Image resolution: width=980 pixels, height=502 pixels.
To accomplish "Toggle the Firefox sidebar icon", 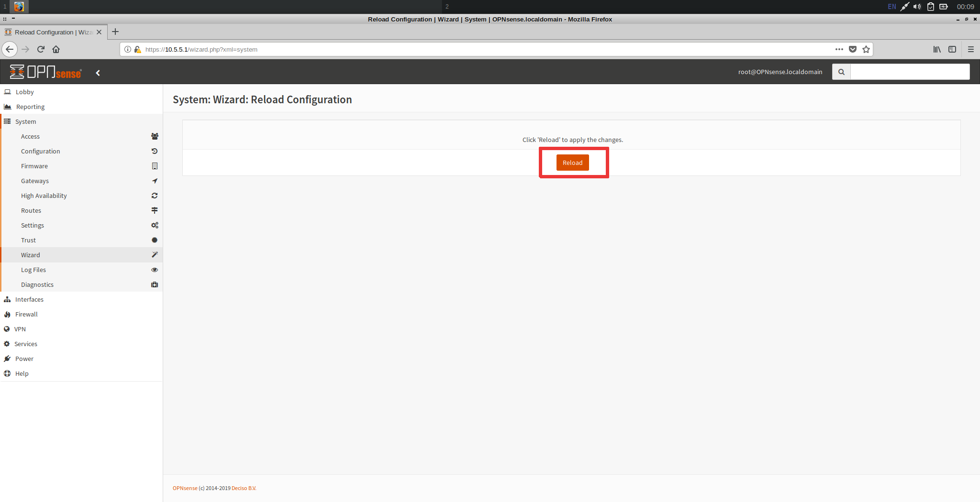I will 952,49.
